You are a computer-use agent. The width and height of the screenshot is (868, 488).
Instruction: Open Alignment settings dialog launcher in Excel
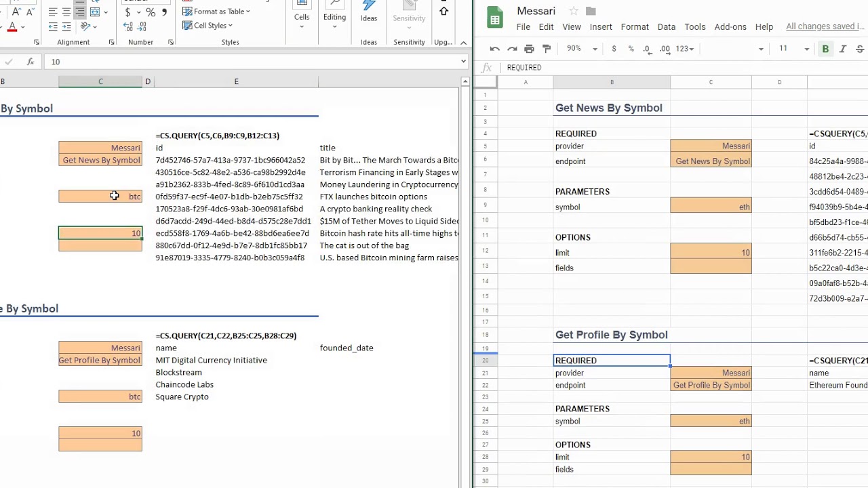pyautogui.click(x=111, y=43)
